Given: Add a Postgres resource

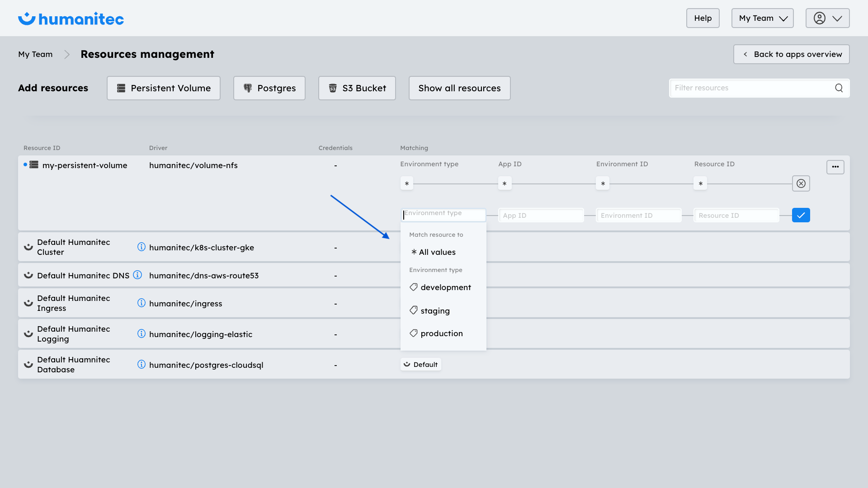Looking at the screenshot, I should click(x=269, y=88).
